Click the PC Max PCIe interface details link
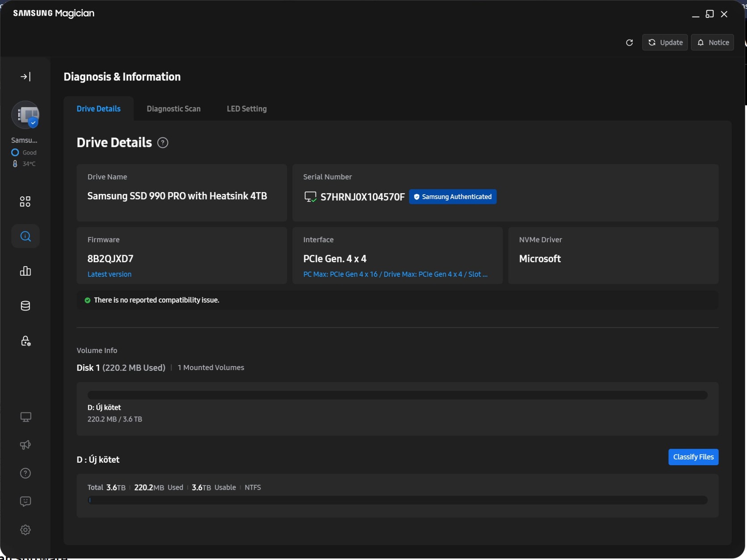 (x=395, y=274)
